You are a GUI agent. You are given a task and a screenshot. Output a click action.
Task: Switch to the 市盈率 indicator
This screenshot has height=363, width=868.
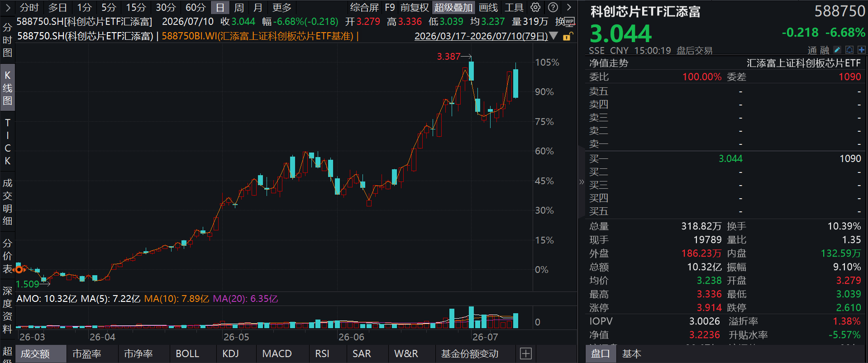(87, 353)
